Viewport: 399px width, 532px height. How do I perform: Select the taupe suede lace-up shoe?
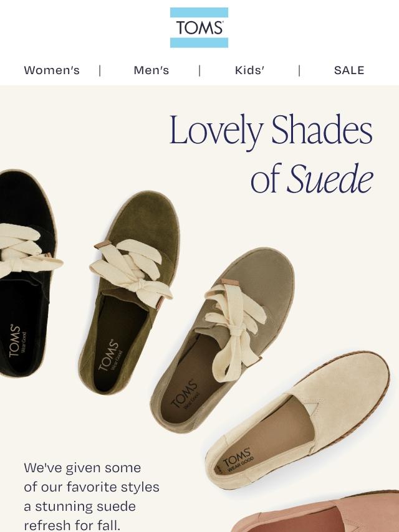coord(223,340)
